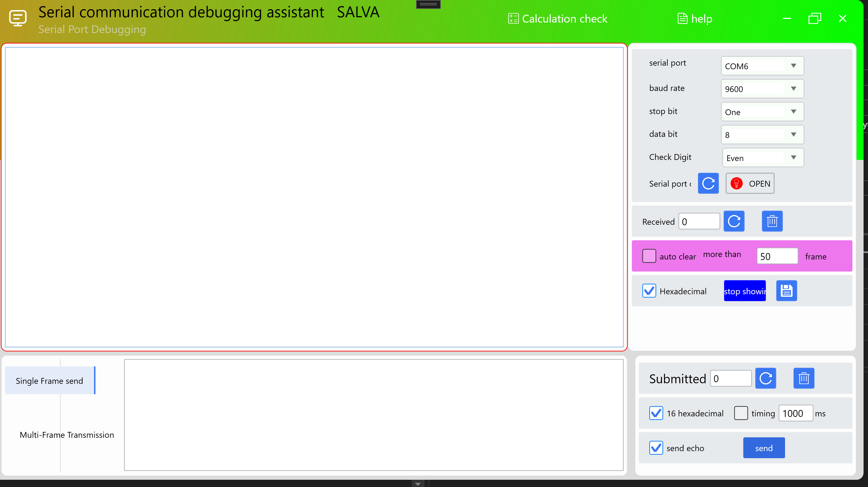Screen dimensions: 868x487
Task: Save received data with floppy disk icon
Action: 786,291
